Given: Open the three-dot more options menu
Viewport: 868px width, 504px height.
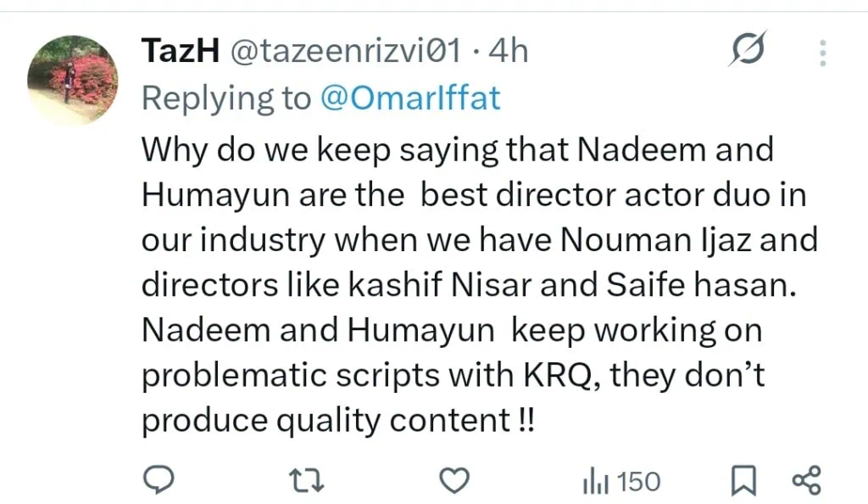Looking at the screenshot, I should click(822, 53).
